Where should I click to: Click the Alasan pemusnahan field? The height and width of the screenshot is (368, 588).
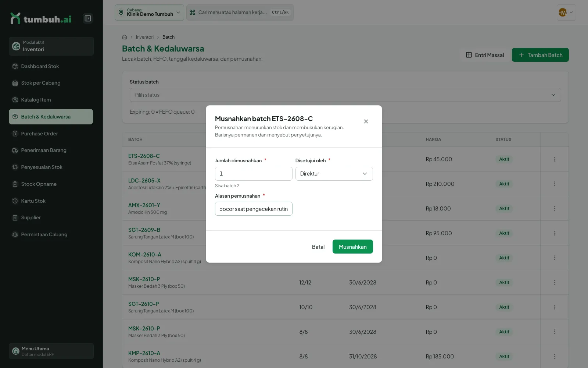pyautogui.click(x=254, y=209)
